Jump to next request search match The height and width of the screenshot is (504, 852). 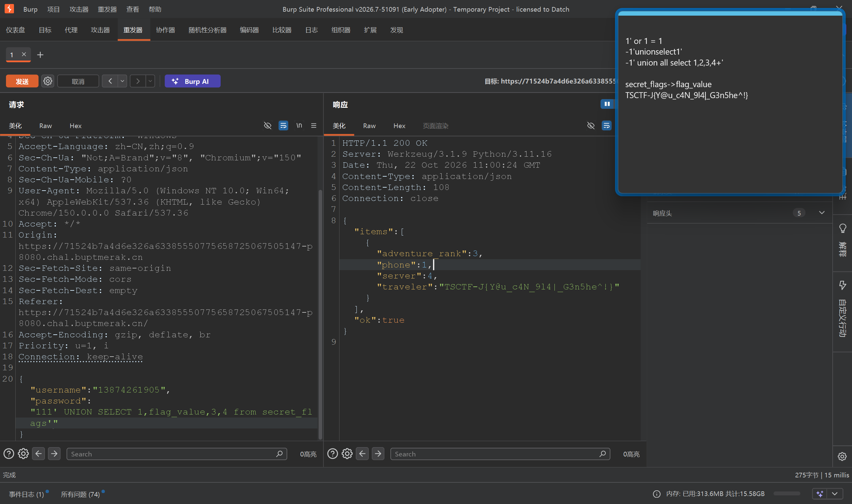coord(54,454)
